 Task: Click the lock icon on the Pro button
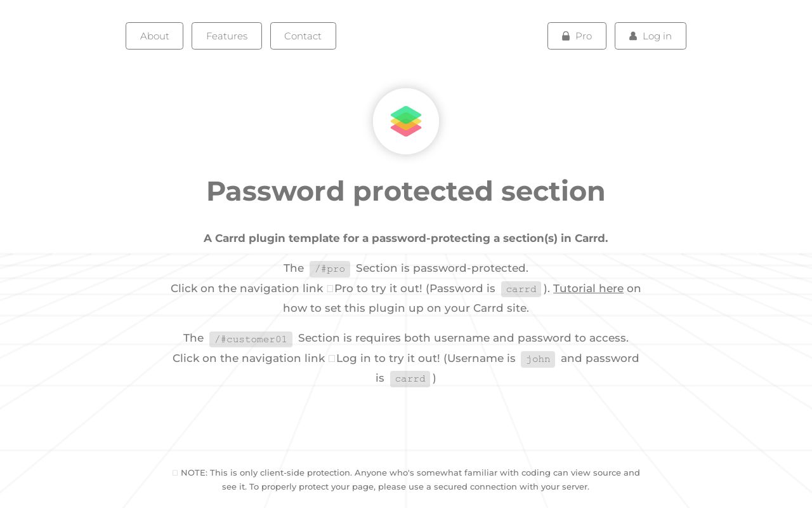pyautogui.click(x=565, y=36)
